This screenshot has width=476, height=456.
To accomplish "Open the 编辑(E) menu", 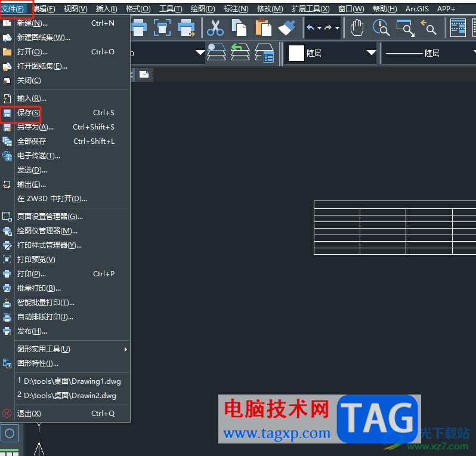I will [x=44, y=9].
